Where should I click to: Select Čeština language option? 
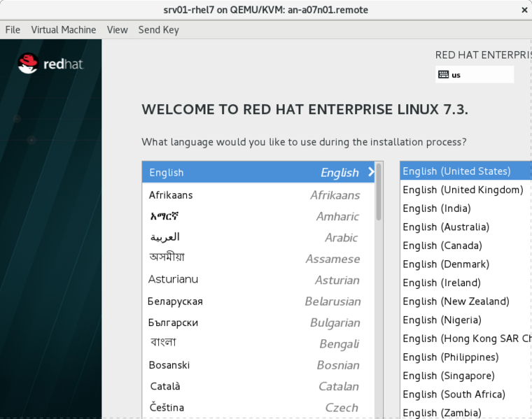pyautogui.click(x=167, y=407)
